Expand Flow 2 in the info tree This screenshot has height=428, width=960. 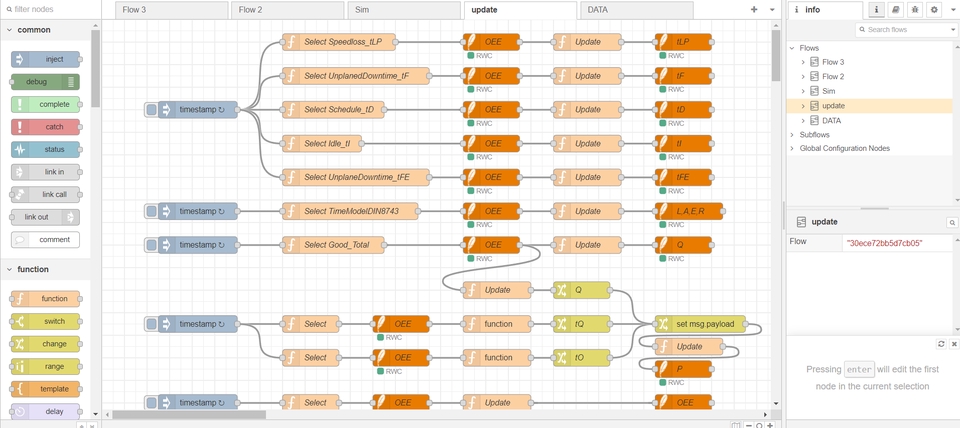coord(803,77)
